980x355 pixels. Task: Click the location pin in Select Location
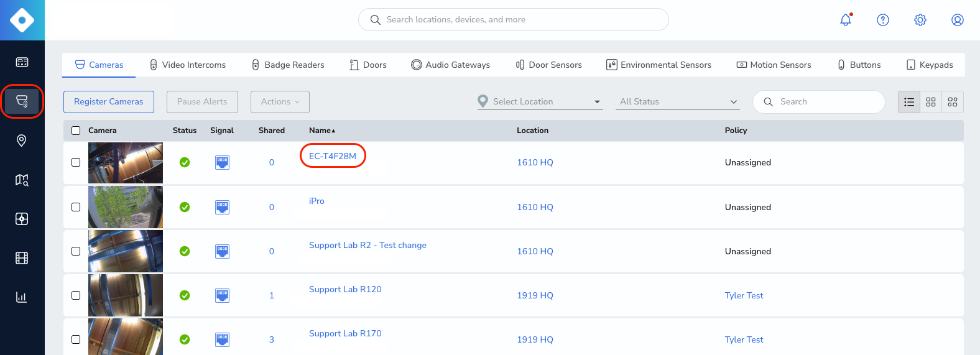click(x=483, y=101)
